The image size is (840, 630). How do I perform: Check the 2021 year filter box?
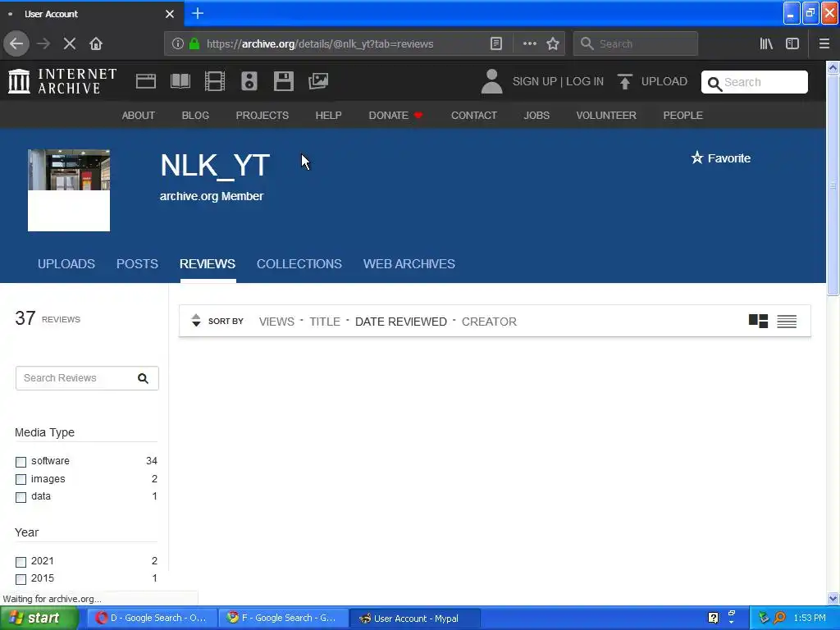coord(21,562)
